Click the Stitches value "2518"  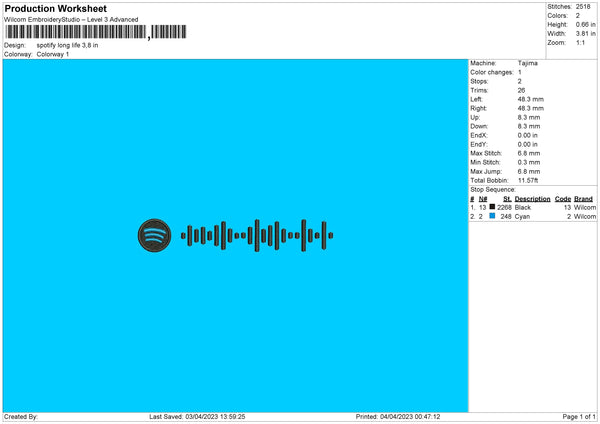(x=583, y=7)
